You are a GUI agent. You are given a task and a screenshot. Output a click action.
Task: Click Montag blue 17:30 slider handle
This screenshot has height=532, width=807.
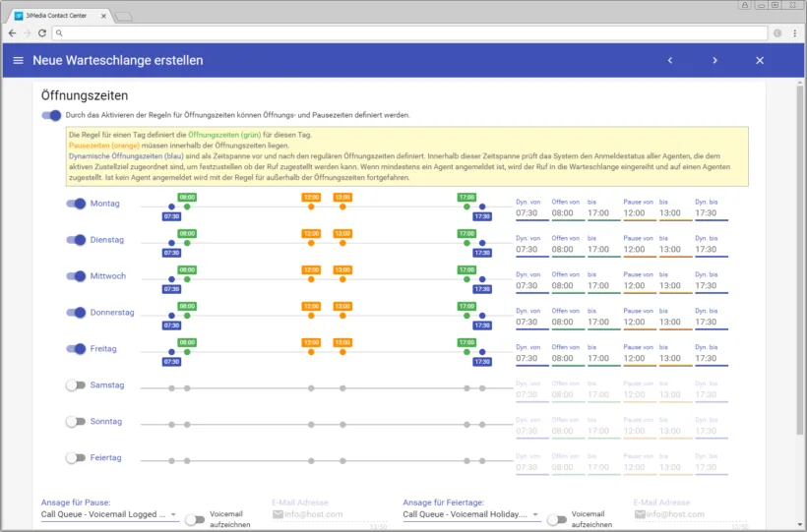[482, 207]
